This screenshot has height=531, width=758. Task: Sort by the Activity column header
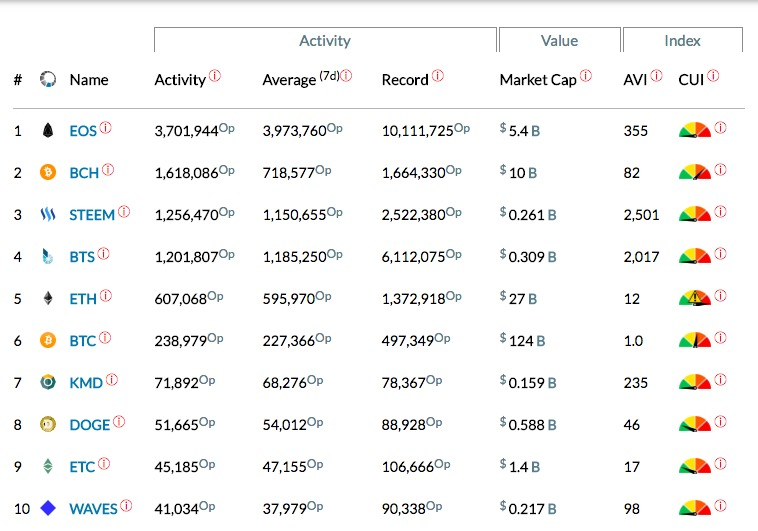click(x=180, y=80)
